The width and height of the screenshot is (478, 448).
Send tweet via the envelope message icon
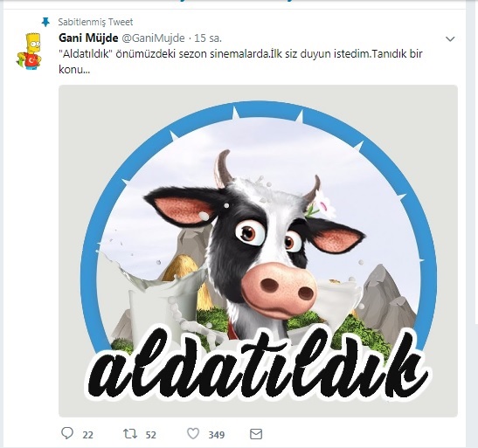point(256,434)
